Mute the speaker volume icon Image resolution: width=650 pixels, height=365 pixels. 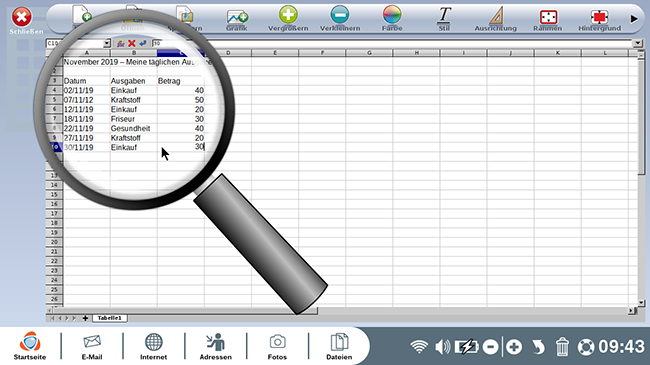pos(442,346)
